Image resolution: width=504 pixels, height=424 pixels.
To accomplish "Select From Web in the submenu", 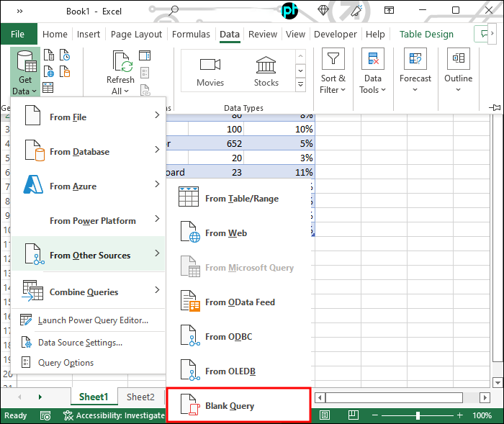I will tap(226, 233).
